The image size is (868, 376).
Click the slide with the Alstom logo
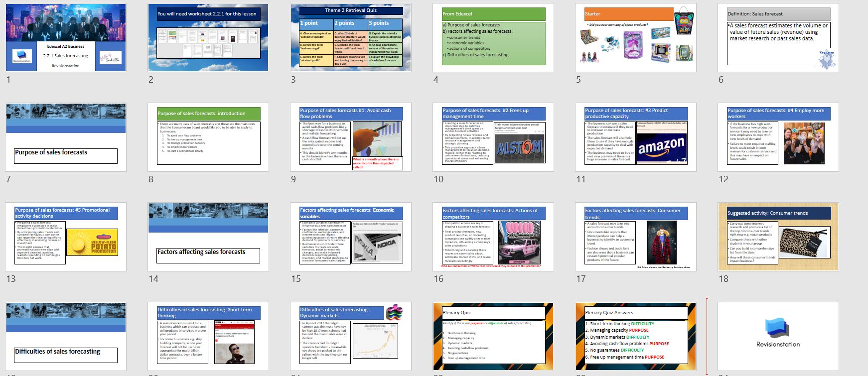click(x=493, y=137)
